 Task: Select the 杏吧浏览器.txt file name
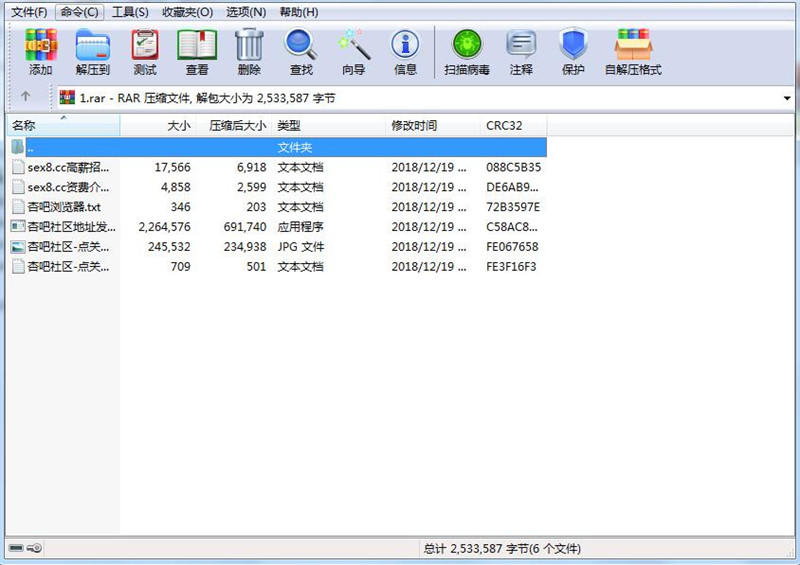tap(64, 207)
